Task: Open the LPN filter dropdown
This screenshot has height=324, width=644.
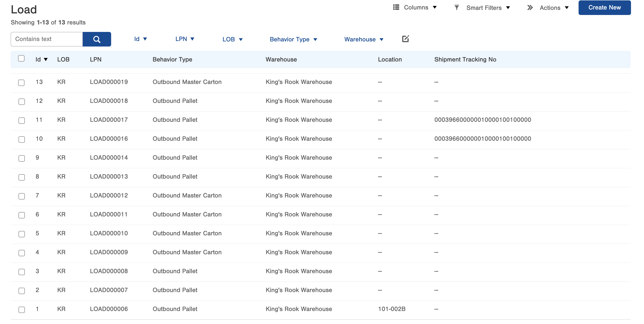Action: pos(185,39)
